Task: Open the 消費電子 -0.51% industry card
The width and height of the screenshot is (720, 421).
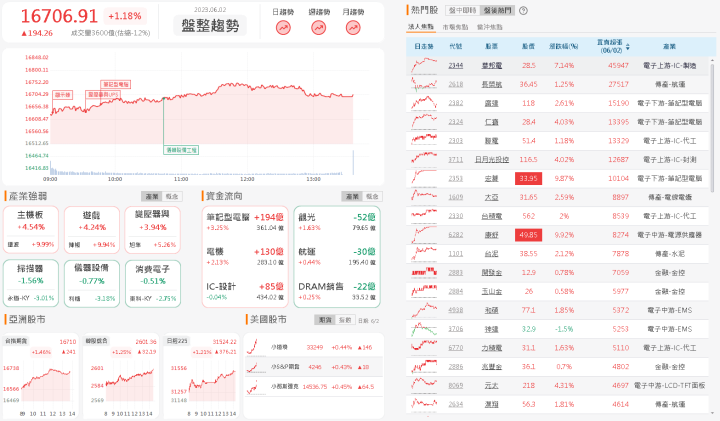Action: tap(152, 283)
